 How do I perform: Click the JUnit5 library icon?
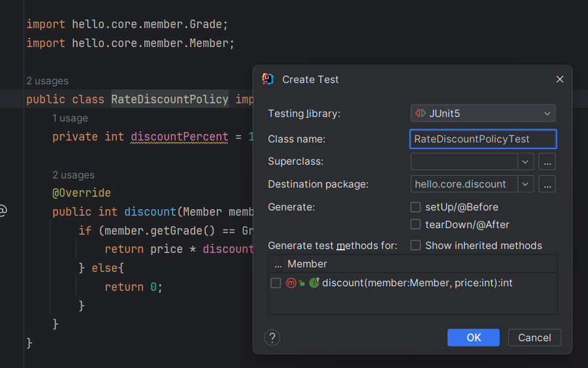420,114
